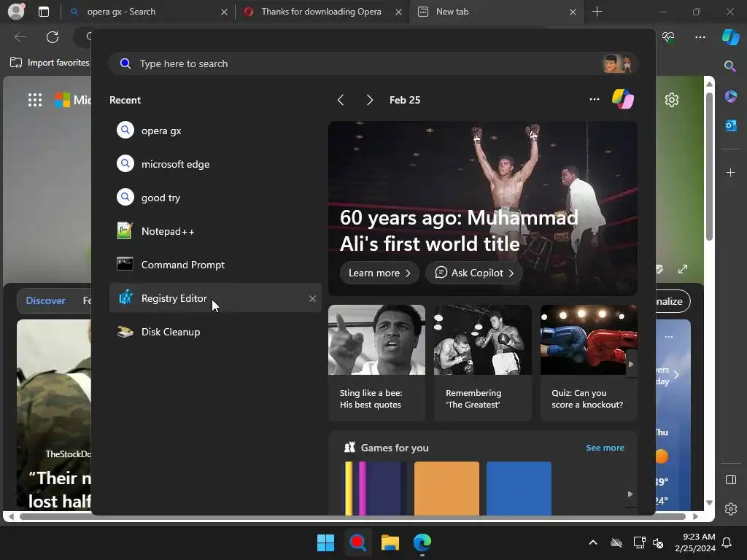Open Outlook in Edge sidebar
The height and width of the screenshot is (560, 747).
pos(730,125)
